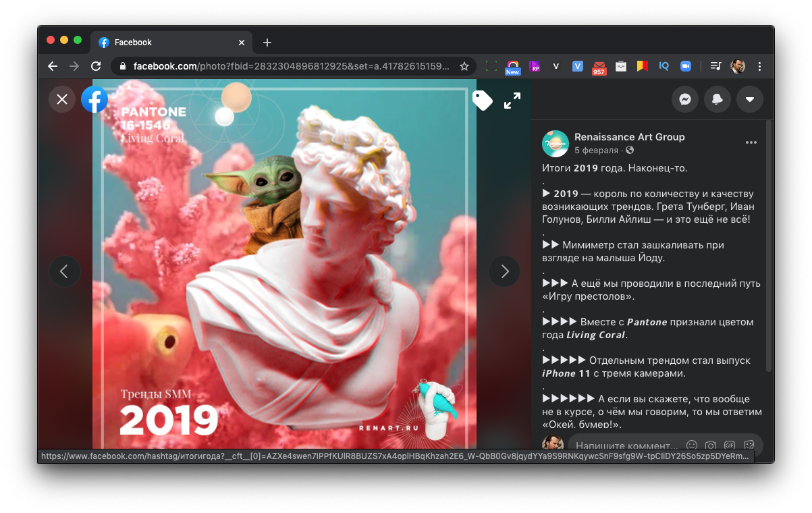Viewport: 812px width, 513px height.
Task: Focus the 'Напишите коммент...' comment field
Action: pyautogui.click(x=627, y=446)
